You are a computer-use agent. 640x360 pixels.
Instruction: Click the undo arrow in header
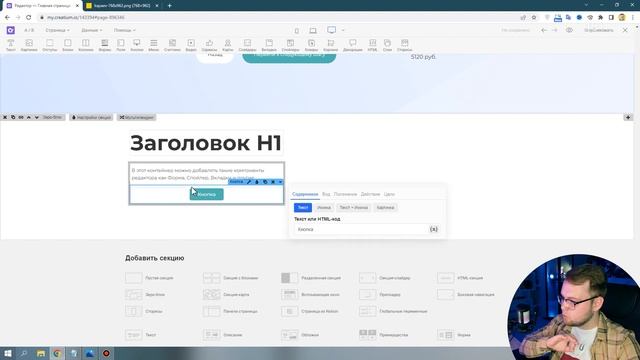(x=544, y=30)
